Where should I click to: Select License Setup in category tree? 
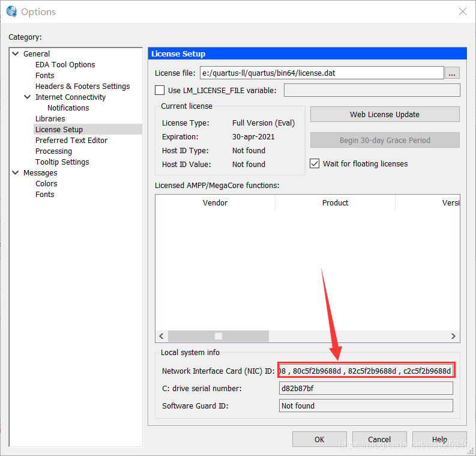88,129
